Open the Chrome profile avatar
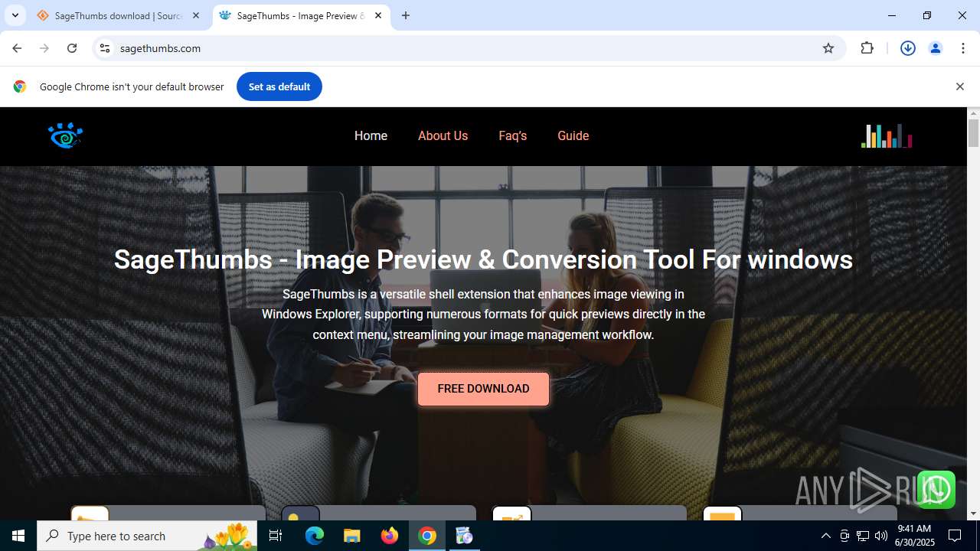The image size is (980, 551). 936,48
